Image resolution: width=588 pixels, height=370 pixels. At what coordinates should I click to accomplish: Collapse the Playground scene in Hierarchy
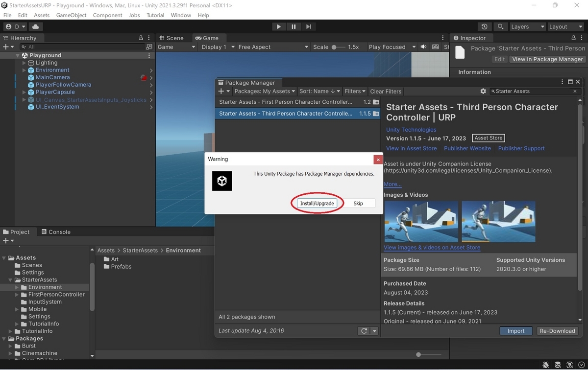point(18,55)
